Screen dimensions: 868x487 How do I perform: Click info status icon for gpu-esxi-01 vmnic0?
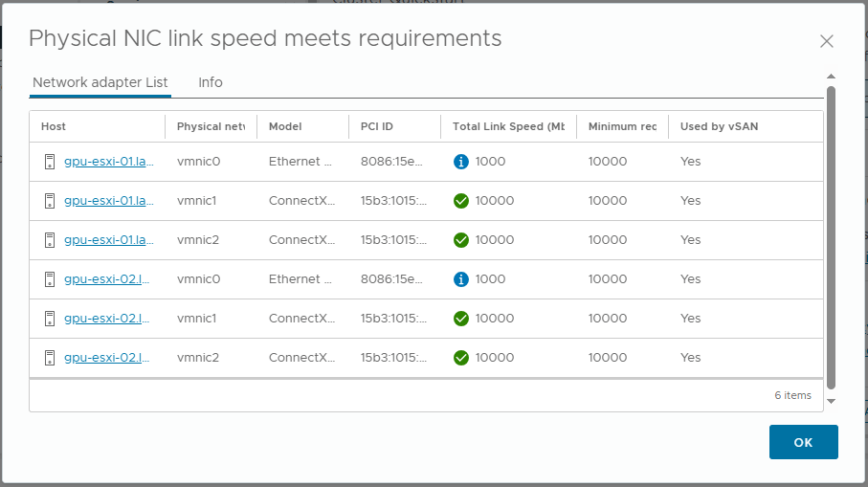(x=461, y=162)
